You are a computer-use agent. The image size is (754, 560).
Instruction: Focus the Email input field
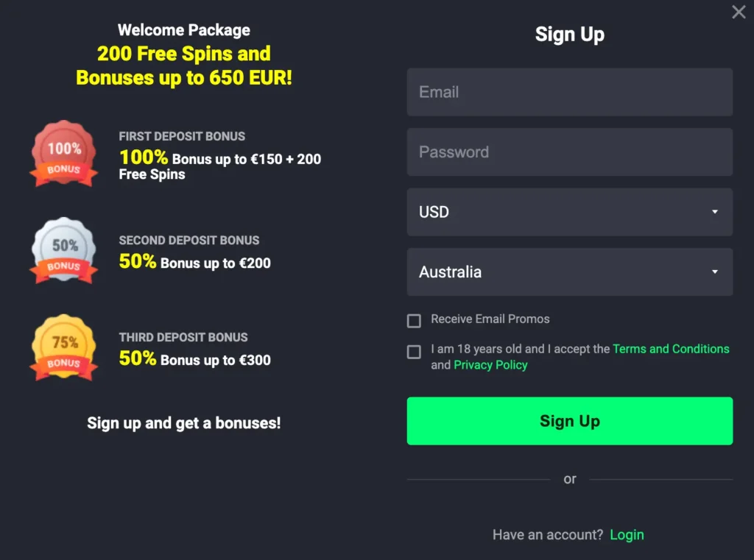tap(569, 92)
